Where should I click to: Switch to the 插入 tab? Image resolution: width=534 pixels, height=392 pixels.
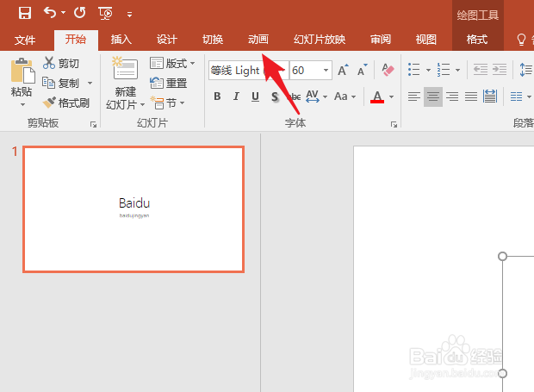(121, 40)
